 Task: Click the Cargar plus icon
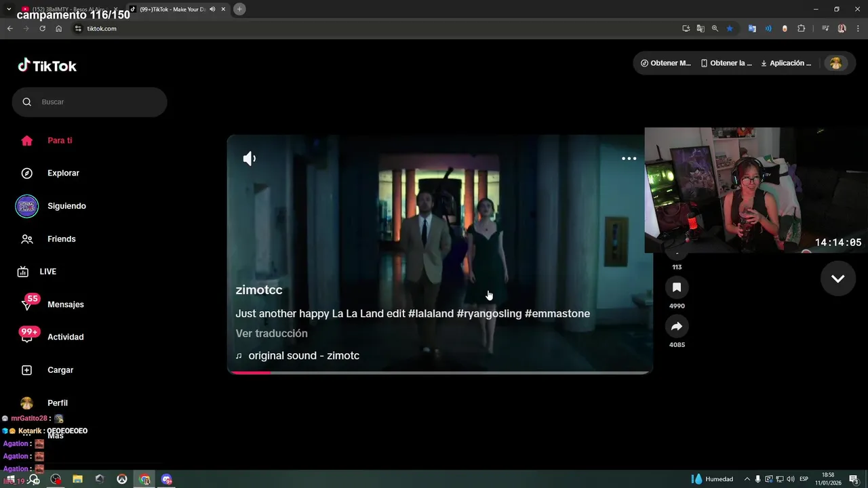pos(27,370)
